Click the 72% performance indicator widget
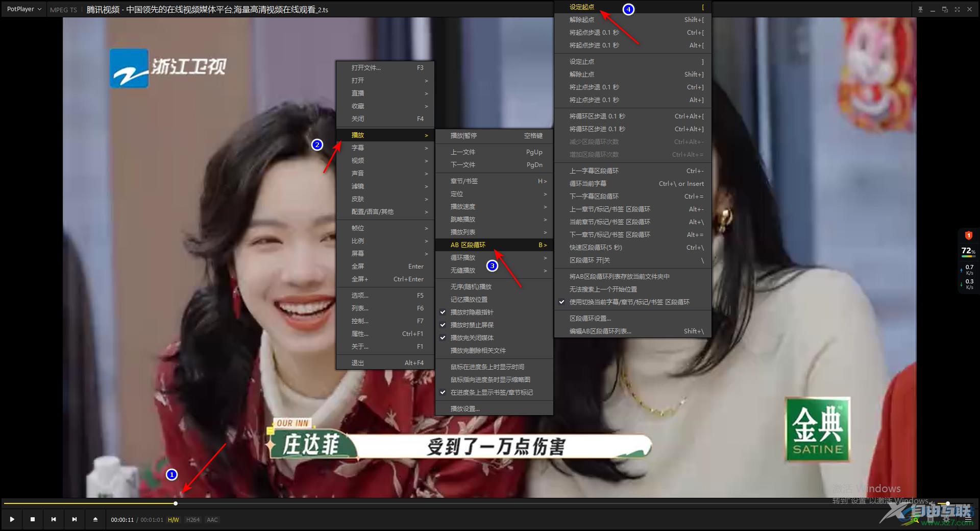 pos(968,251)
